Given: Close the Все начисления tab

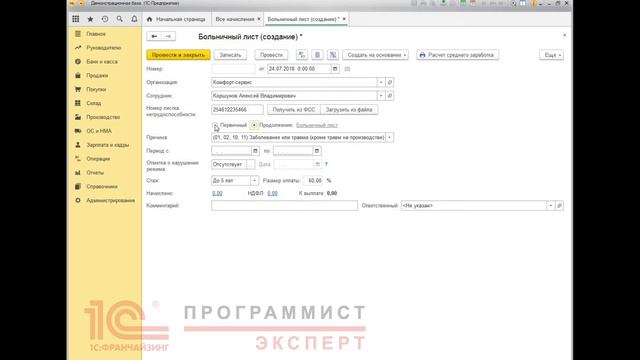Looking at the screenshot, I should pyautogui.click(x=259, y=19).
